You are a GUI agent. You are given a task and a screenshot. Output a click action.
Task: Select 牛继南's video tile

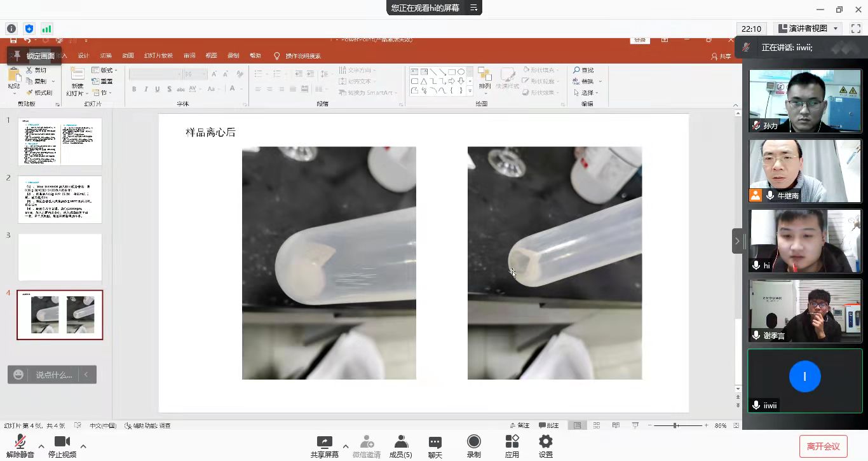tap(805, 170)
